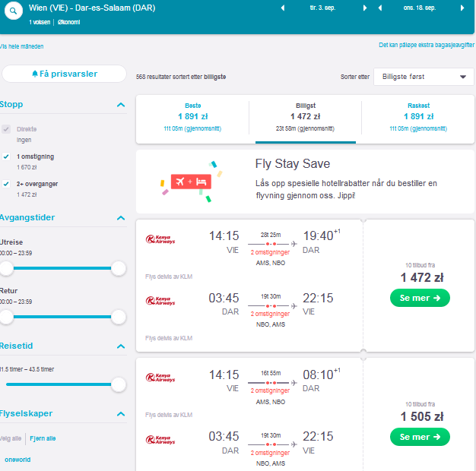Go to previous departure date arrow
476x471 pixels.
(283, 8)
